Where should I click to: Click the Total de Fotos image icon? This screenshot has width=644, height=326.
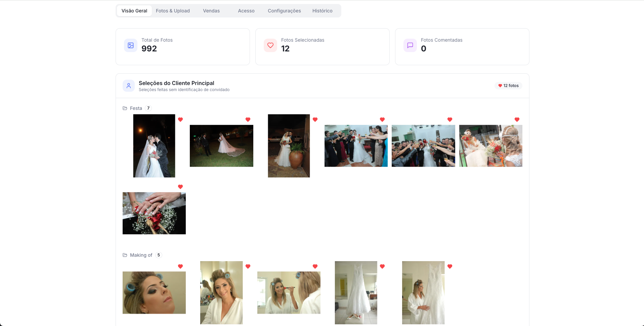(131, 45)
